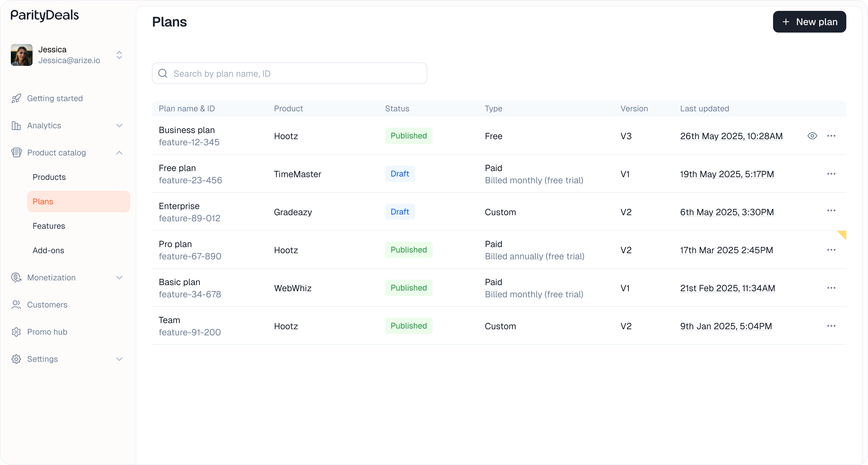Click the New plan button
Viewport: 868px width, 465px height.
point(809,22)
